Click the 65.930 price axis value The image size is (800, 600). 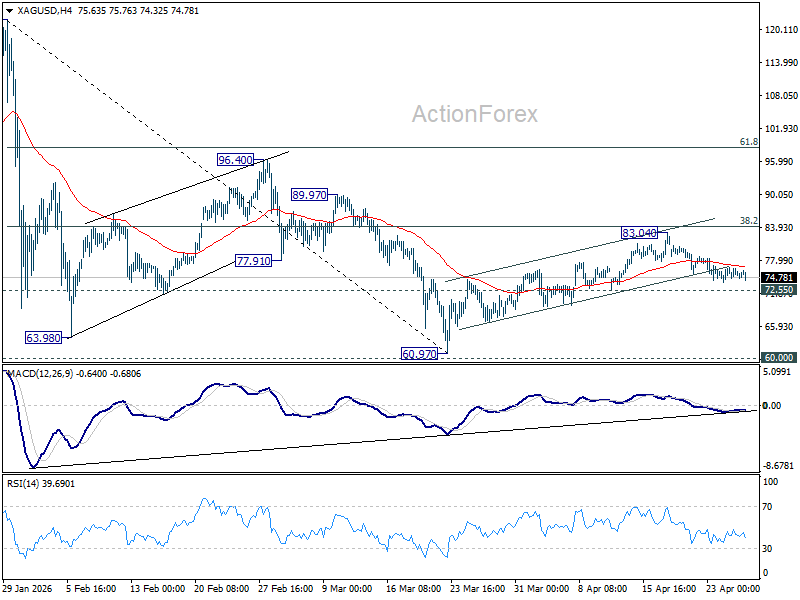(x=781, y=327)
